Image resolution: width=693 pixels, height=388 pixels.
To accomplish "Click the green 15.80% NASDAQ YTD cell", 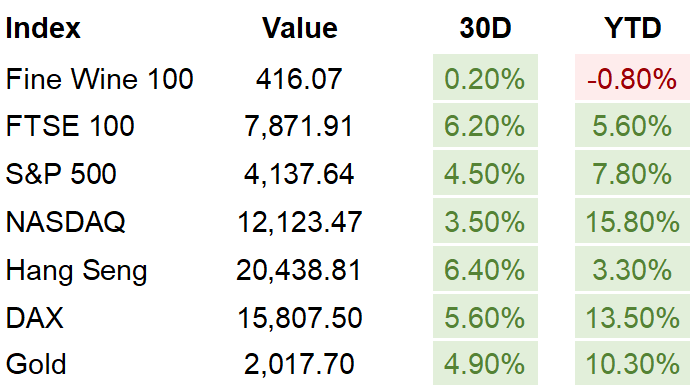I will tap(632, 221).
